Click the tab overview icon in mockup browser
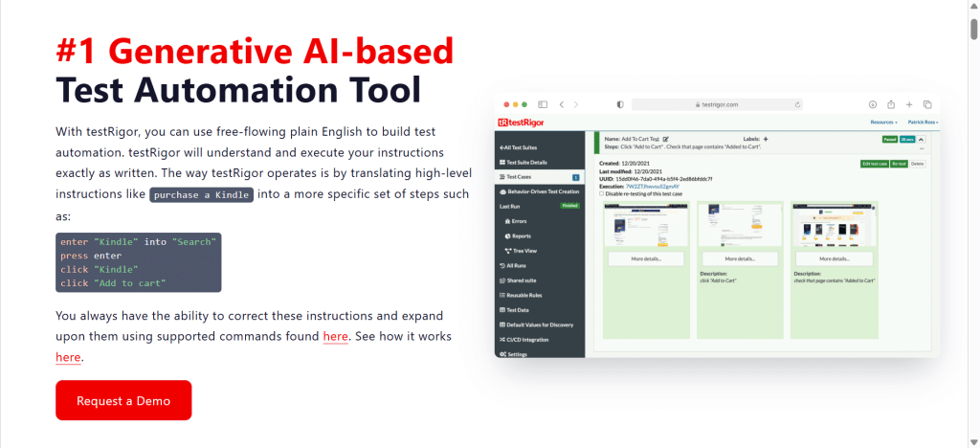Screen dimensions: 980x448 pos(927,104)
